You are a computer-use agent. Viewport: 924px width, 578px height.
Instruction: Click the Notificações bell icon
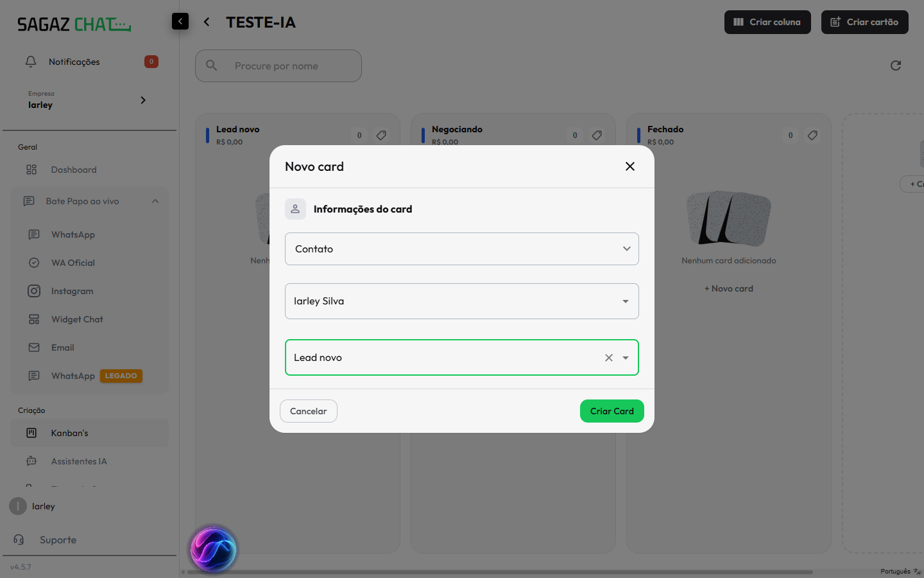[x=31, y=62]
